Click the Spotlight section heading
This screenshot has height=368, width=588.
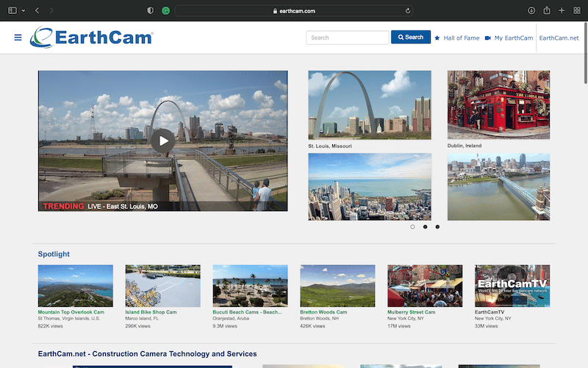click(54, 254)
